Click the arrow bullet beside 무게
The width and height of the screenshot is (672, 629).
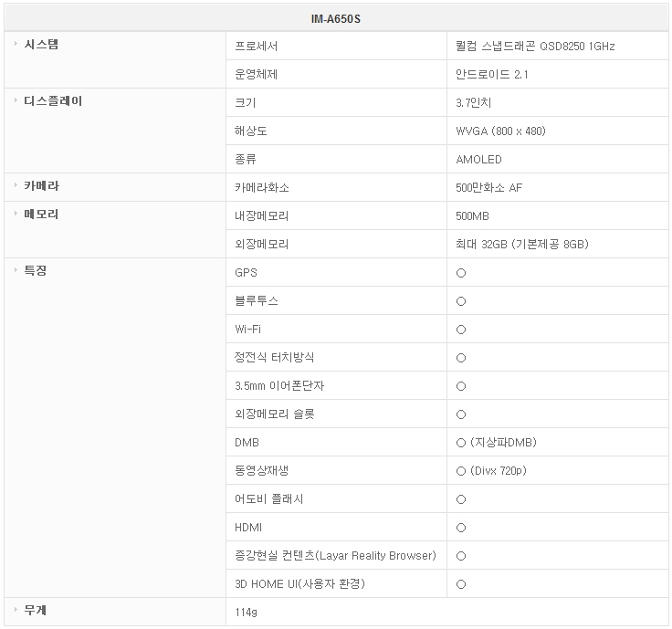(16, 609)
